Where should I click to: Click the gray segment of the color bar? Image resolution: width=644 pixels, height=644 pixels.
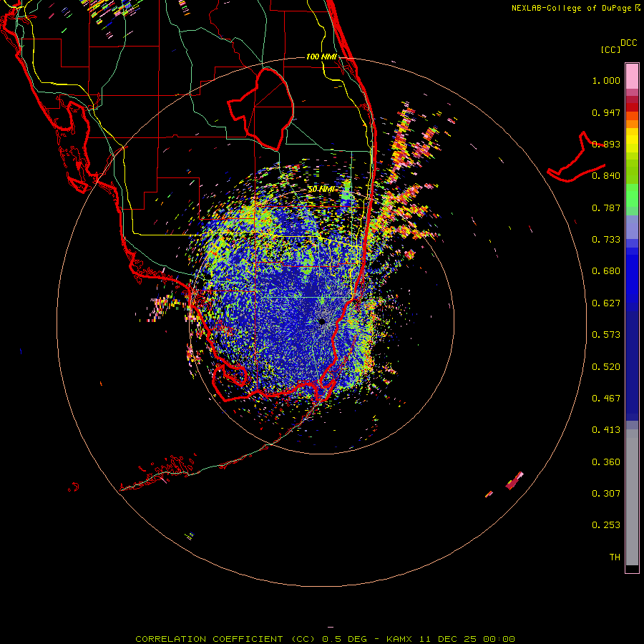(x=632, y=497)
